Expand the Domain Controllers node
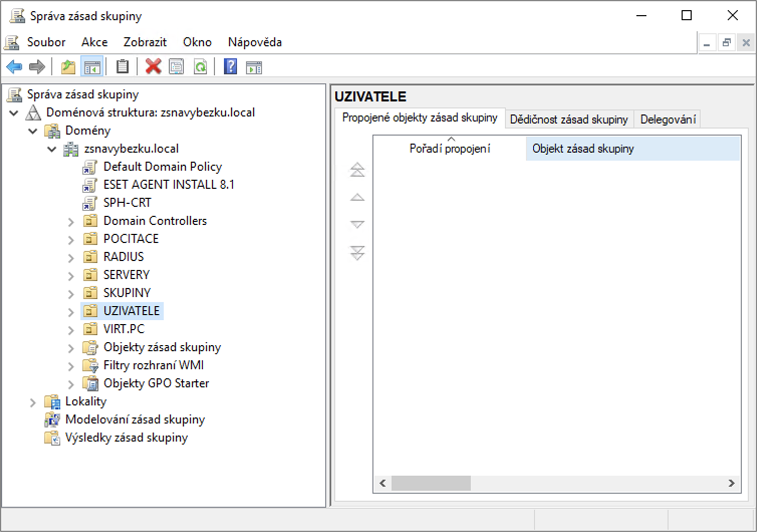 click(x=71, y=221)
